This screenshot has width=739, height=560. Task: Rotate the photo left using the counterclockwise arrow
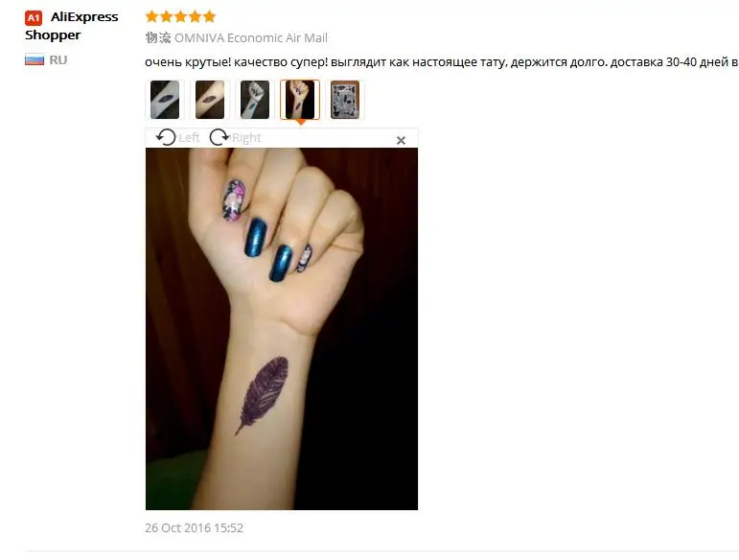tap(166, 137)
